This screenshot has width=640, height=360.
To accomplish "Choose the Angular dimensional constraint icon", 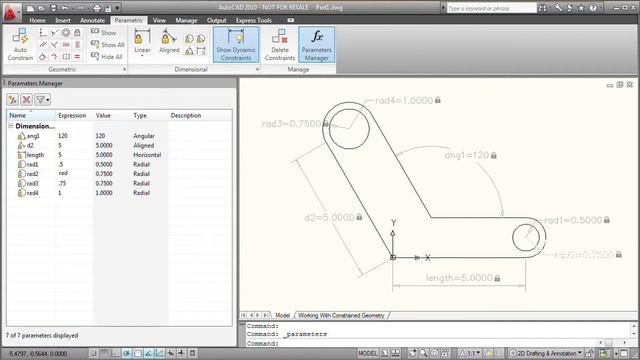I will [189, 51].
